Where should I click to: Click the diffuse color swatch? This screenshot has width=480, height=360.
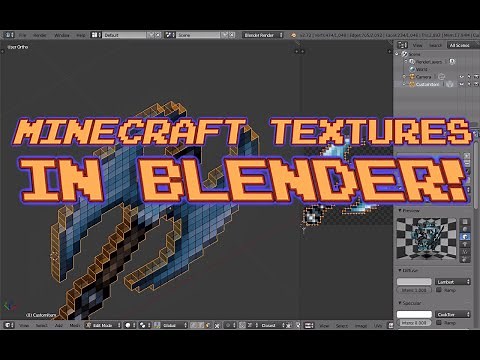414,282
